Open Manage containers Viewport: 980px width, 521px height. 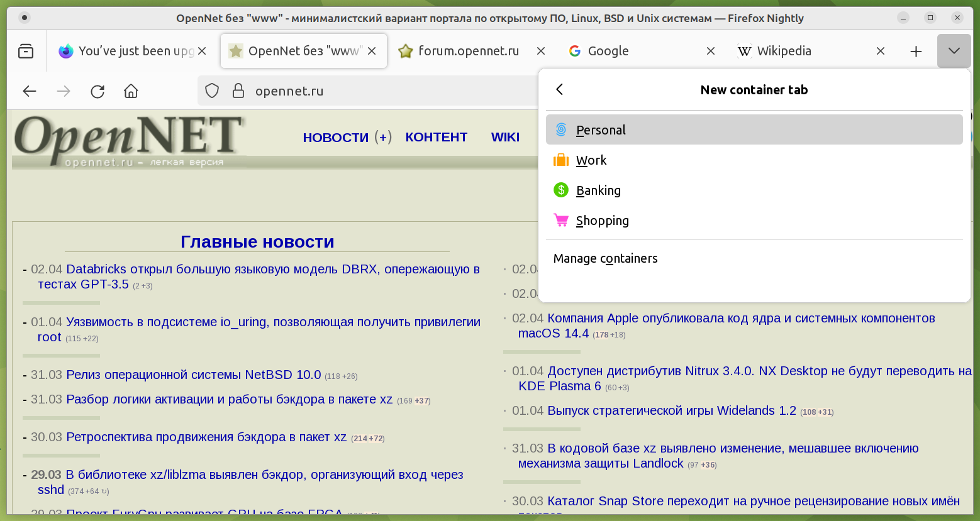click(605, 258)
